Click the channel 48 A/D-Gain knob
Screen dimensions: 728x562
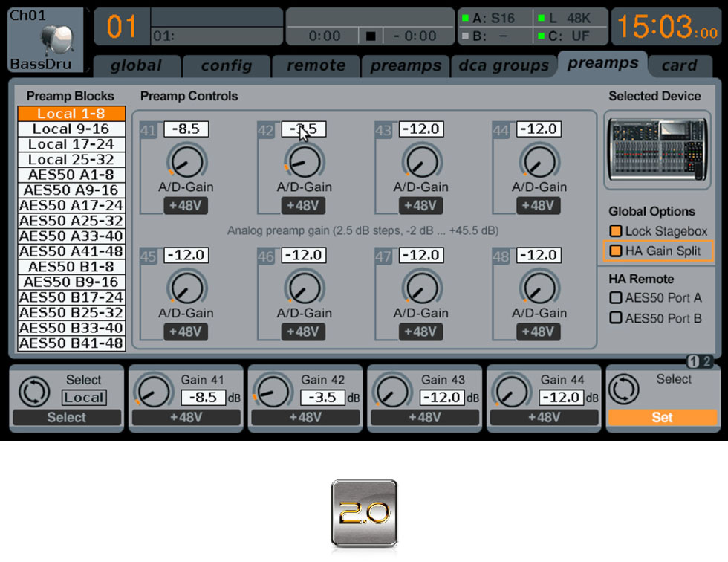point(539,288)
